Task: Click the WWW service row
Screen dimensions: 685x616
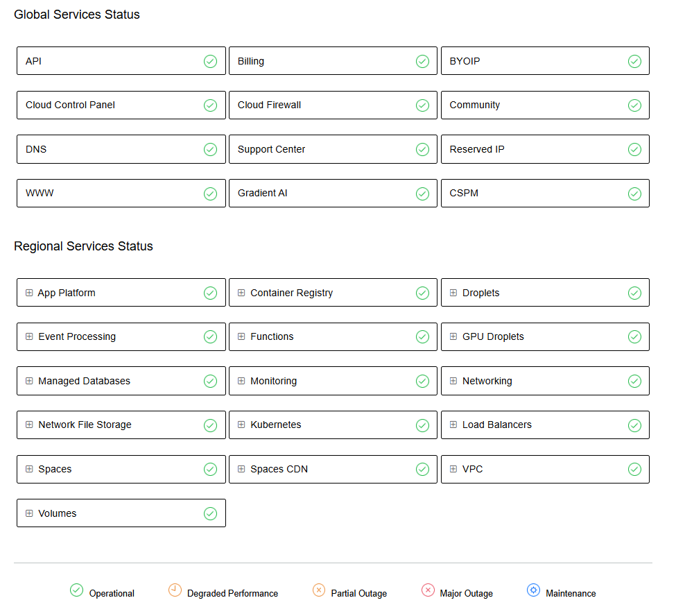Action: pos(121,193)
